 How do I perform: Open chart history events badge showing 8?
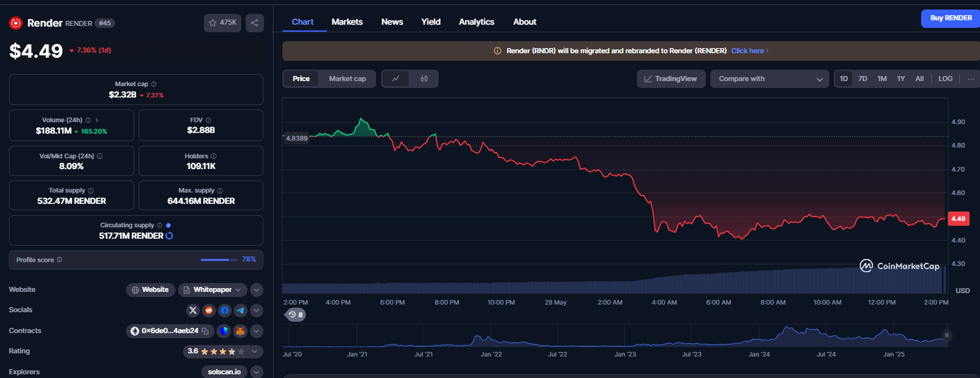point(296,315)
